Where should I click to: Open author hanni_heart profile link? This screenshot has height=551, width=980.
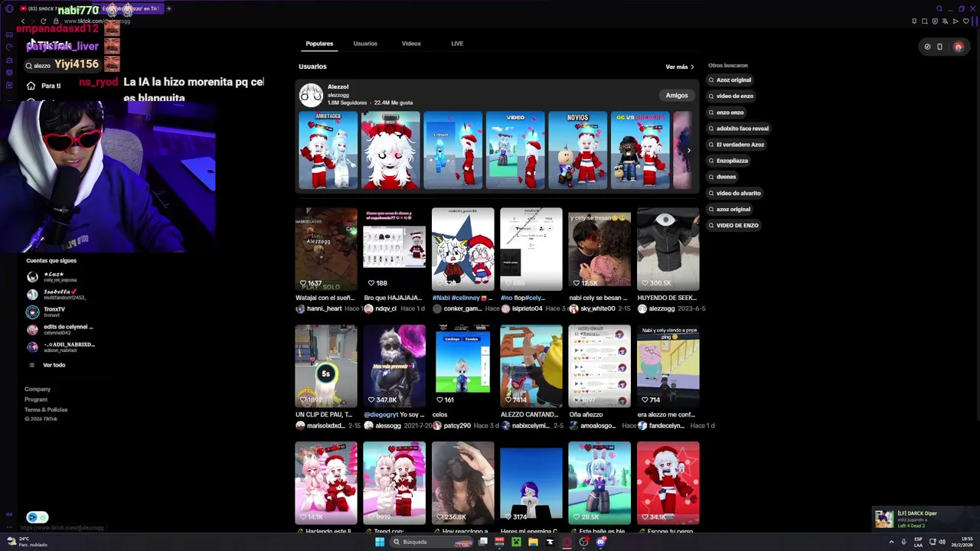[324, 308]
